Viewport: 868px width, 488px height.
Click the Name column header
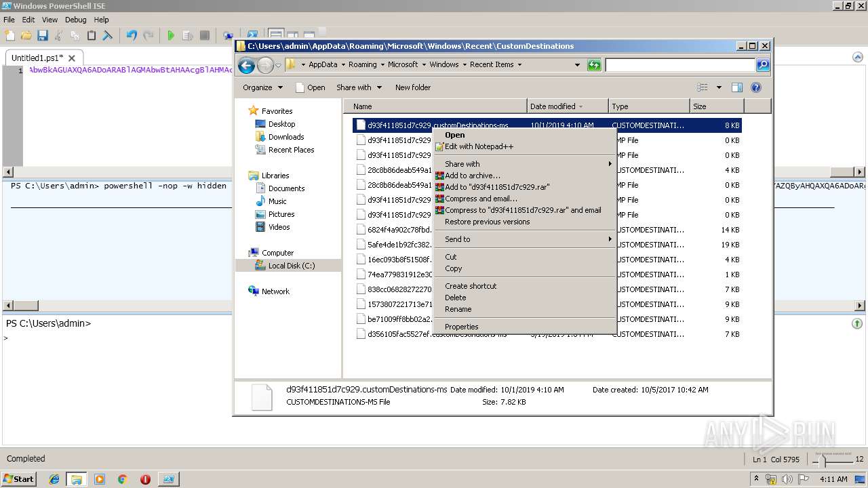pos(435,106)
